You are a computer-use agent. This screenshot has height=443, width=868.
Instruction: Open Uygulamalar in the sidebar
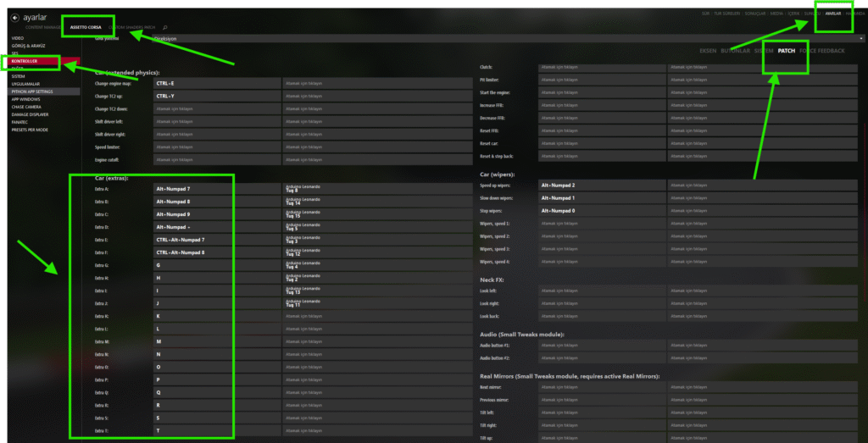[x=25, y=84]
